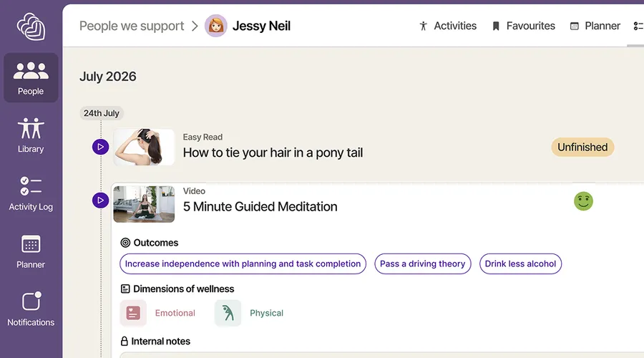The height and width of the screenshot is (358, 644).
Task: Switch to the Favourites tab
Action: point(523,26)
